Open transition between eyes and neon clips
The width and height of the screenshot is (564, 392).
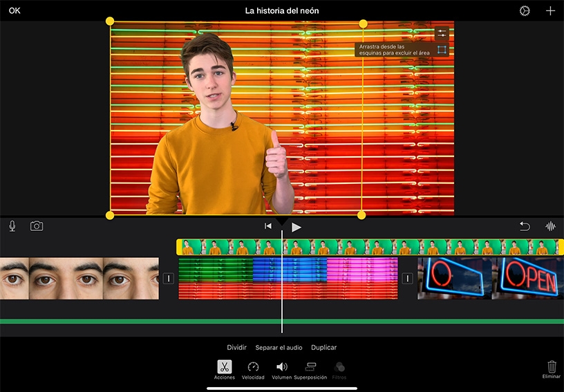[x=169, y=279]
